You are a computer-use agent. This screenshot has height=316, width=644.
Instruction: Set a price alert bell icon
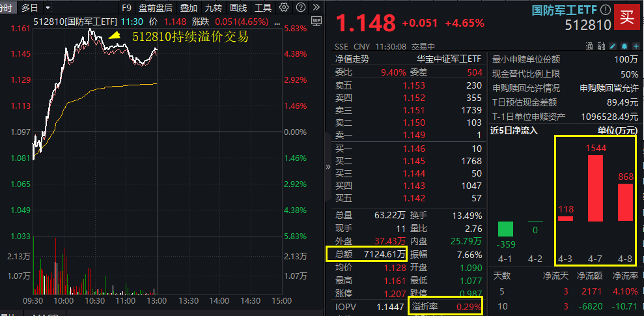624,46
